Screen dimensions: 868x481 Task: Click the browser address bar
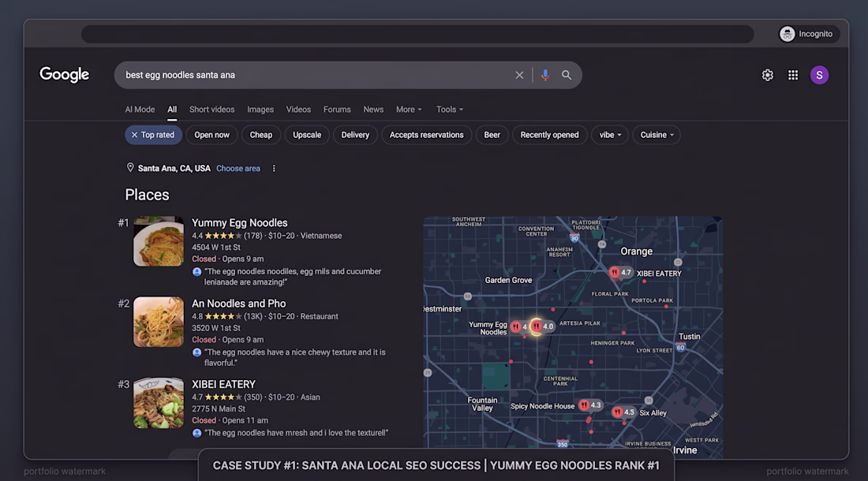tap(417, 34)
